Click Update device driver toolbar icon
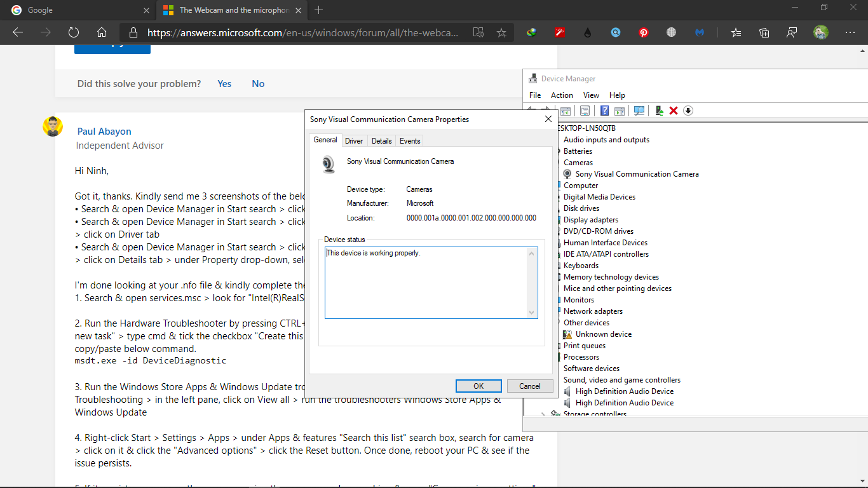 pyautogui.click(x=660, y=111)
